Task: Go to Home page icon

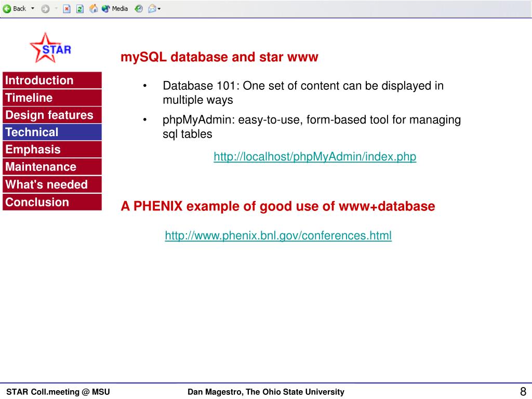Action: [x=94, y=9]
